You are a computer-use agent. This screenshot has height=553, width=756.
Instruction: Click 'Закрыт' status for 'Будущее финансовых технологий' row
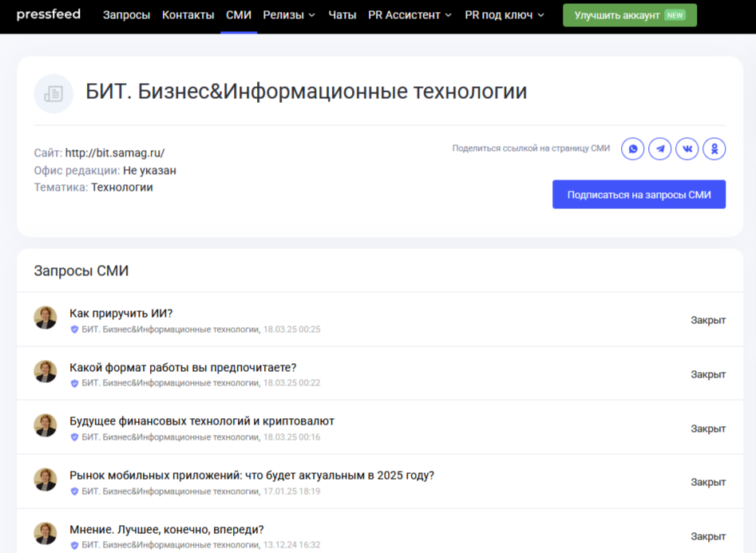708,429
